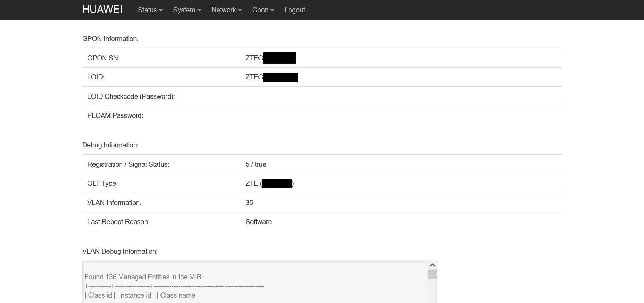Click the 'Software' reboot reason value

(x=258, y=222)
